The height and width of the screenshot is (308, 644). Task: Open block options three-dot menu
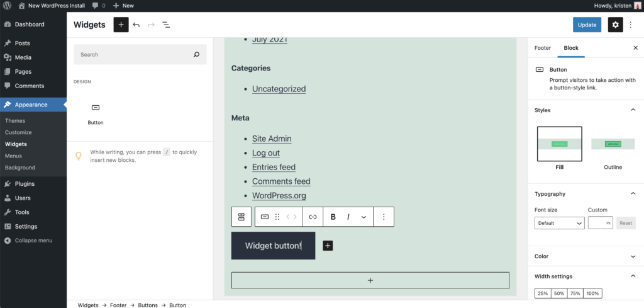(384, 217)
